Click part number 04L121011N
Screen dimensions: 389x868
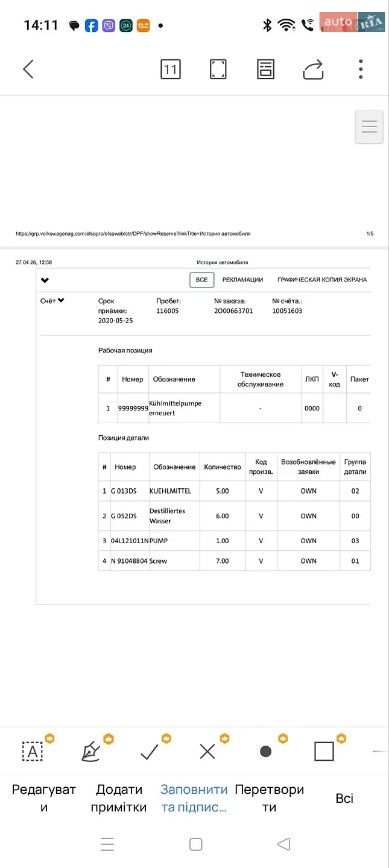pyautogui.click(x=130, y=541)
